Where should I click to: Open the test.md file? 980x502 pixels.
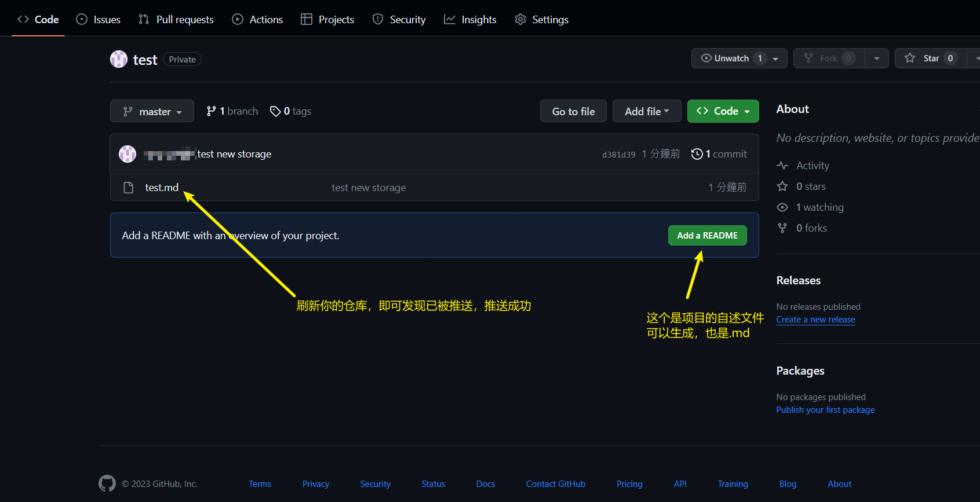(x=162, y=188)
